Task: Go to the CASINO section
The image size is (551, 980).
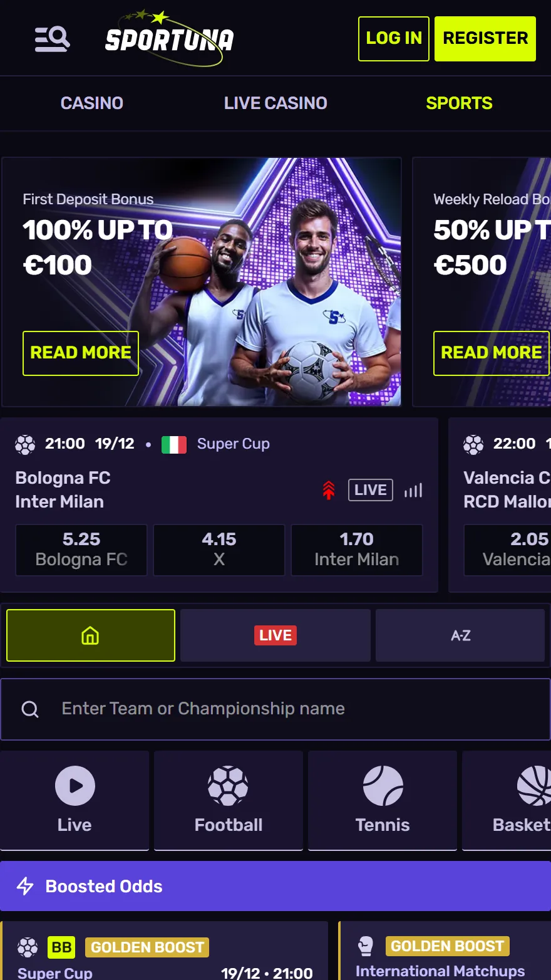Action: pyautogui.click(x=92, y=103)
